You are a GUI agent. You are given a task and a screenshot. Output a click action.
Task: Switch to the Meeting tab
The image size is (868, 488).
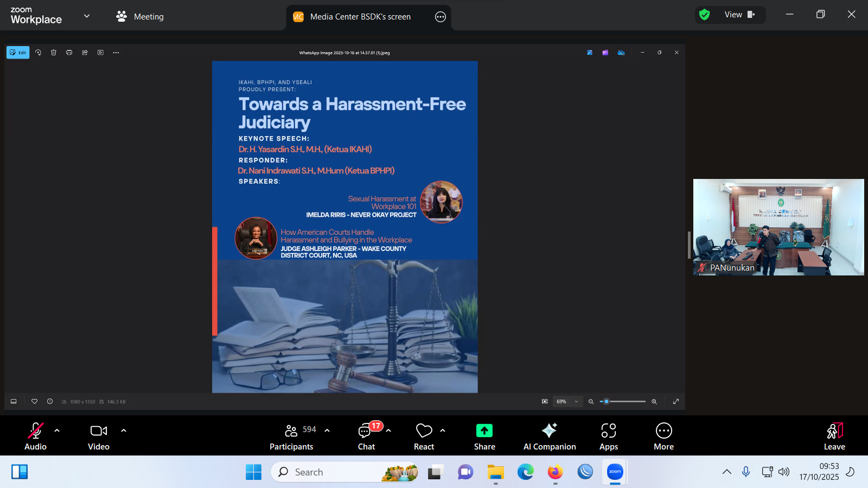pyautogui.click(x=140, y=17)
